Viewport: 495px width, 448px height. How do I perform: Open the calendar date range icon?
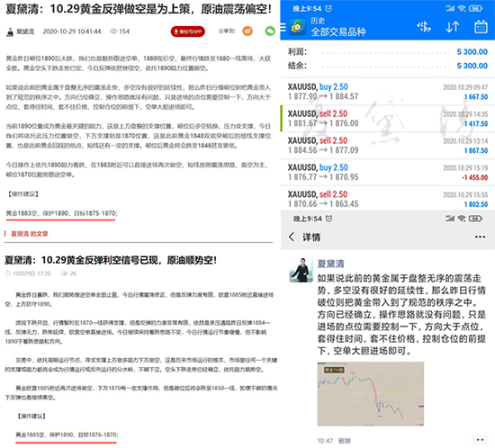coord(481,27)
